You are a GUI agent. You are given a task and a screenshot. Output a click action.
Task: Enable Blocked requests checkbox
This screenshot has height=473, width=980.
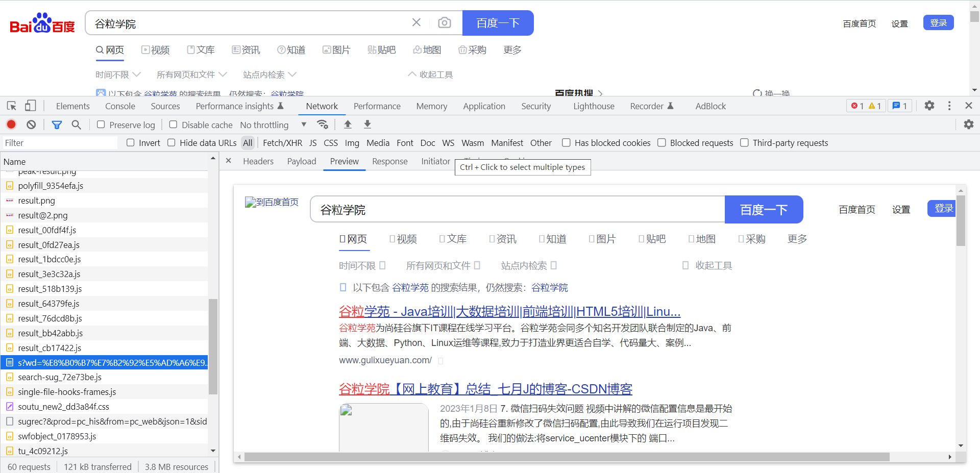coord(661,143)
